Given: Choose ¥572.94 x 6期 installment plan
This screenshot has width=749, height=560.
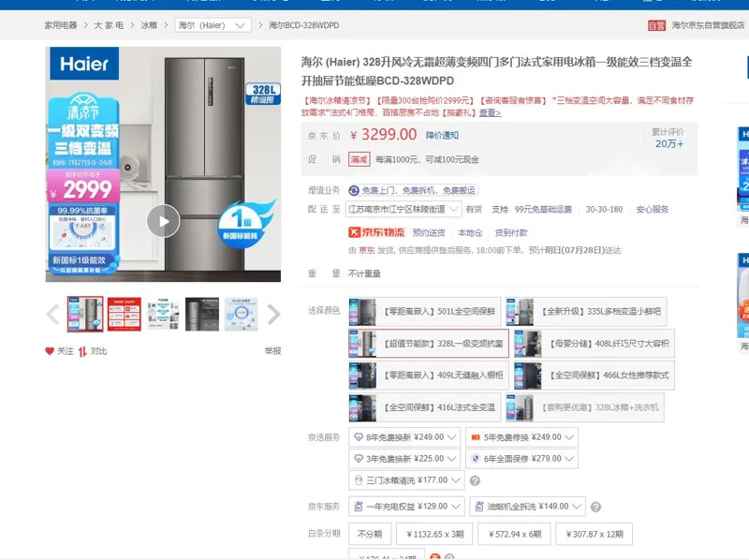Looking at the screenshot, I should coord(514,534).
